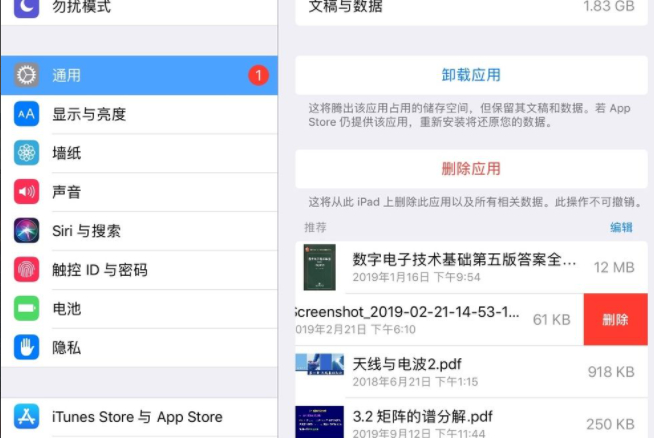Click the green Battery icon
654x438 pixels.
[x=26, y=308]
